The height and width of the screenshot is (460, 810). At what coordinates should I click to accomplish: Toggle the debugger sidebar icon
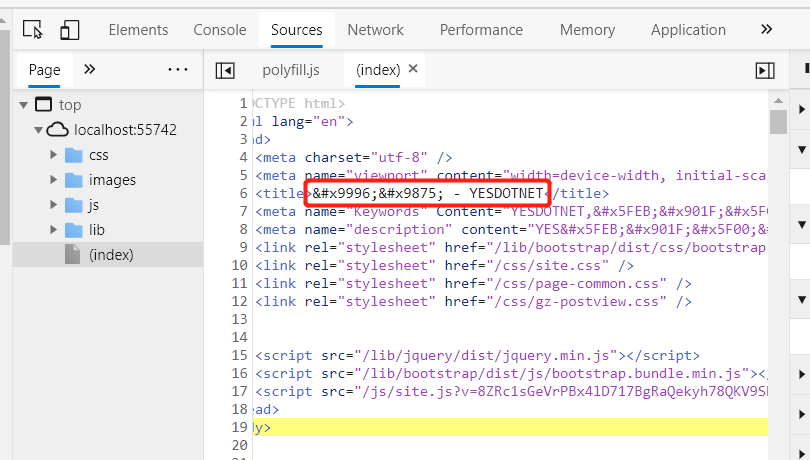tap(765, 70)
